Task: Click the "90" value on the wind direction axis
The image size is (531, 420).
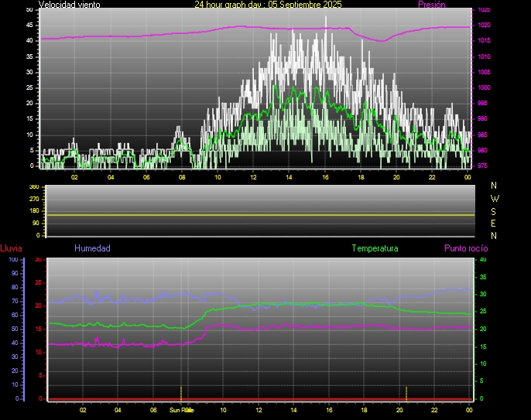Action: tap(36, 223)
